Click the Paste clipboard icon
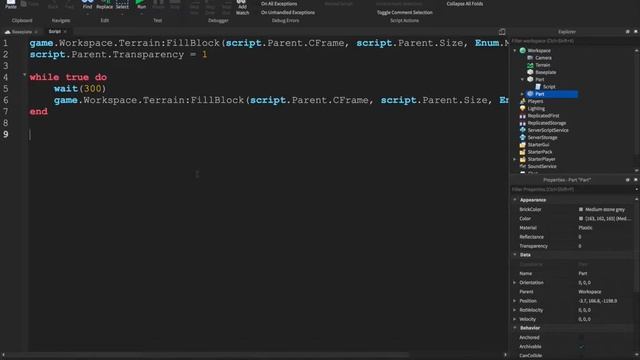640x360 pixels. click(11, 4)
